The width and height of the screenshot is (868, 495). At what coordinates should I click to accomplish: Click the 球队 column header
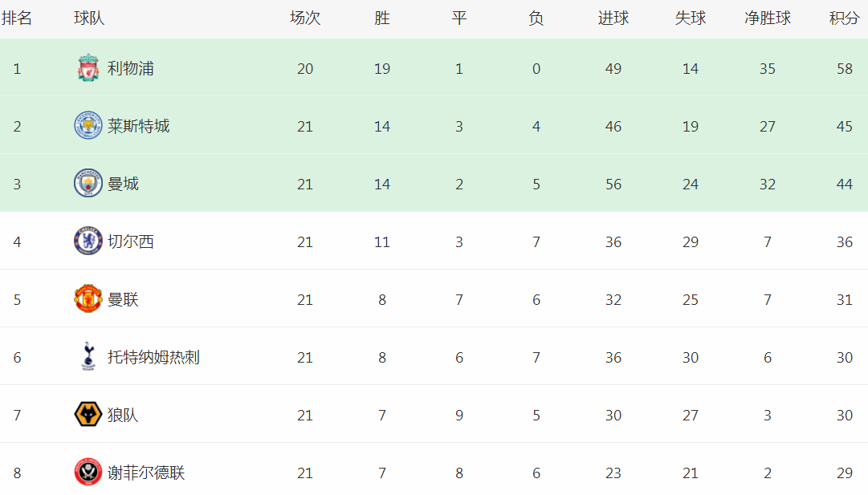coord(89,18)
